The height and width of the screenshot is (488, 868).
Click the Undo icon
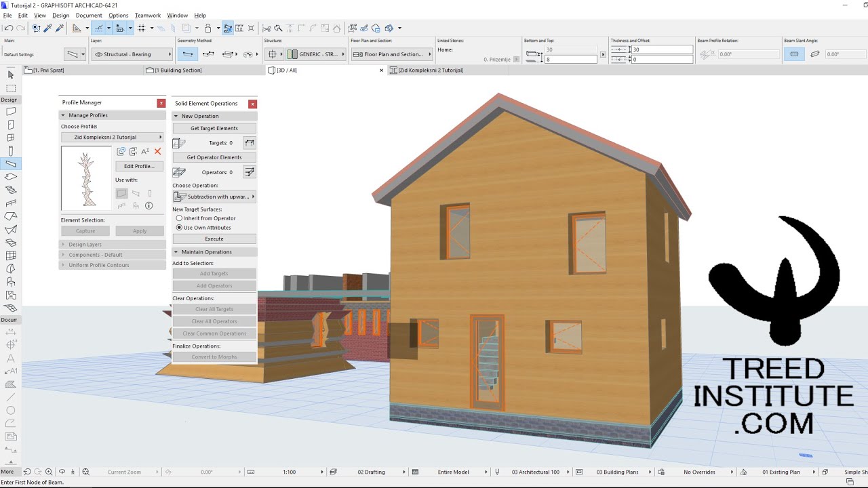8,28
